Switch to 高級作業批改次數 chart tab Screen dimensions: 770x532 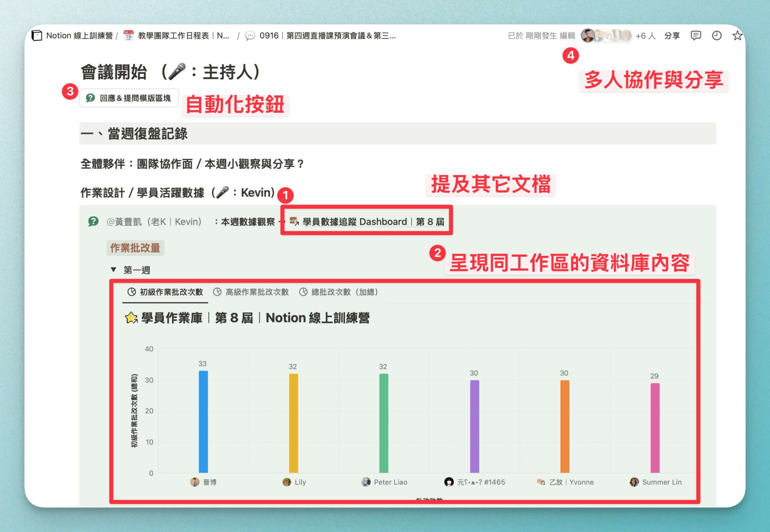[251, 292]
